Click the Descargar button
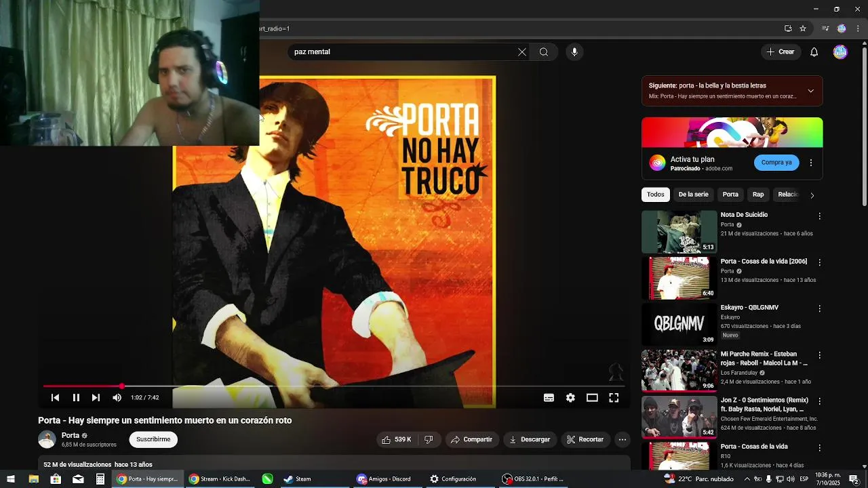 [x=530, y=440]
